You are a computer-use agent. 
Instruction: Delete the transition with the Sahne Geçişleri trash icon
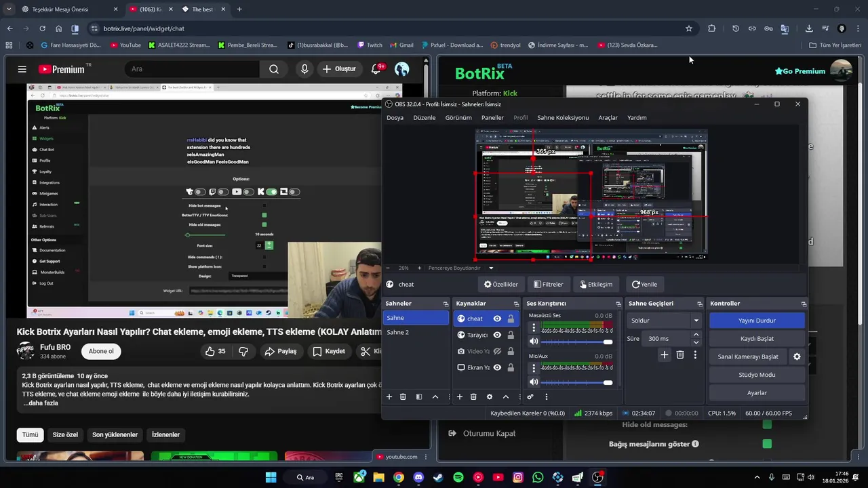(x=680, y=354)
